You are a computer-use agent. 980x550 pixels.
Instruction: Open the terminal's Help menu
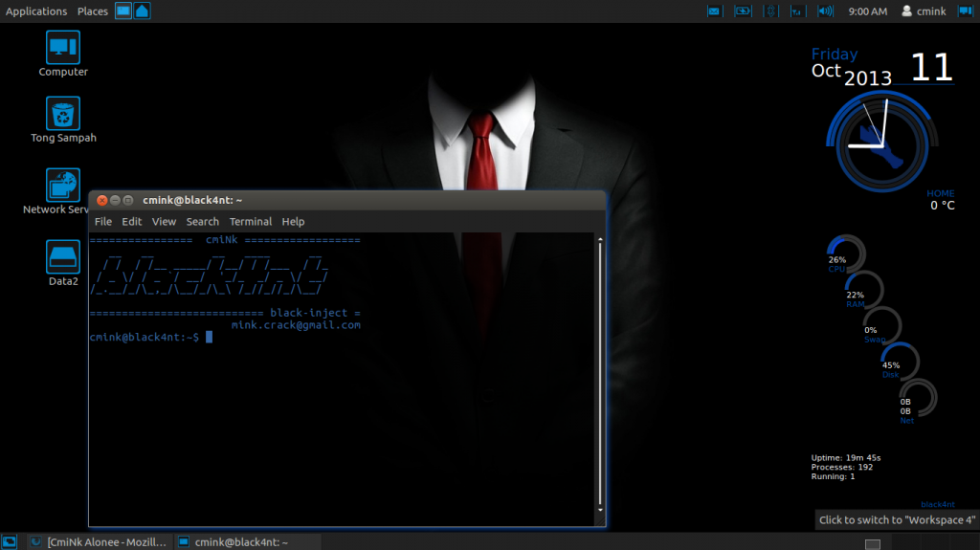tap(293, 221)
